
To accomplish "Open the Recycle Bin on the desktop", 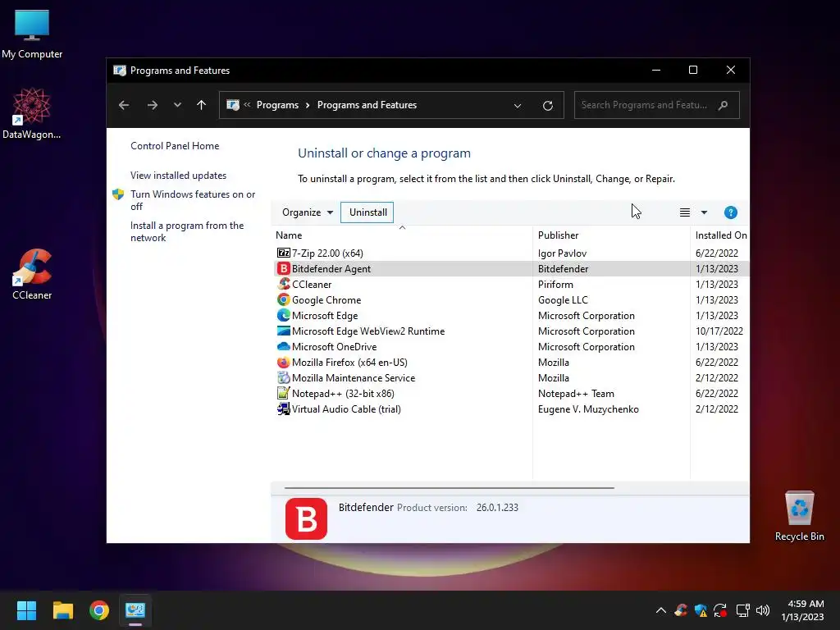I will coord(799,516).
